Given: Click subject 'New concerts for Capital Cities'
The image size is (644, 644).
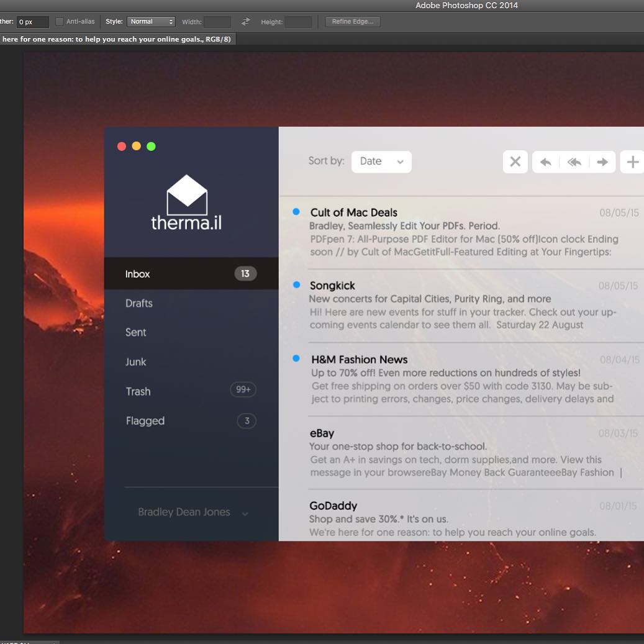Looking at the screenshot, I should 430,299.
